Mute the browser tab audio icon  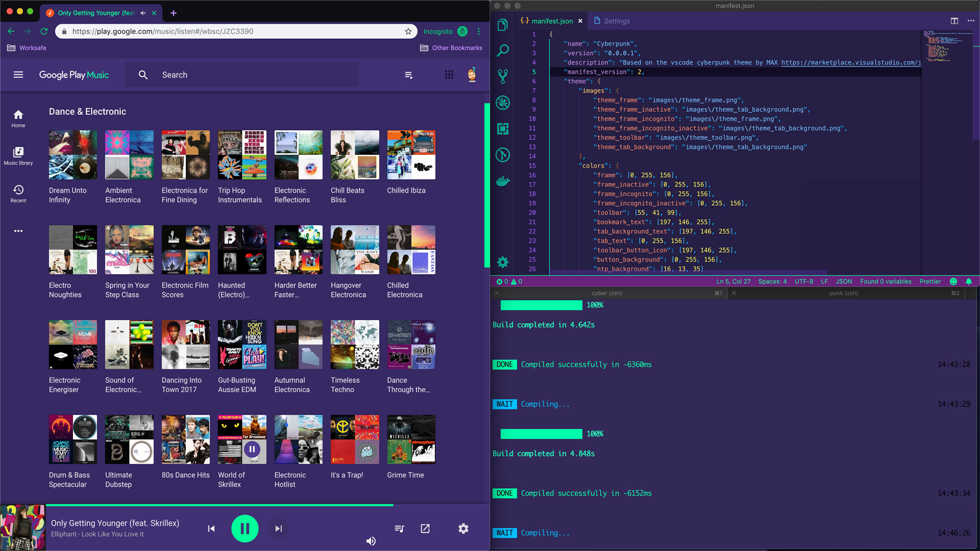(x=143, y=13)
